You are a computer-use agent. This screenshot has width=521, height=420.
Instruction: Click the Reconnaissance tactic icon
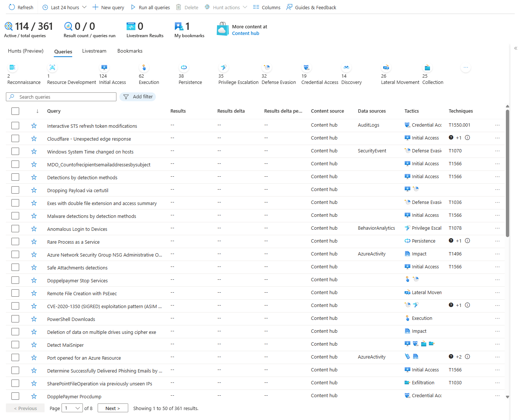click(x=12, y=67)
